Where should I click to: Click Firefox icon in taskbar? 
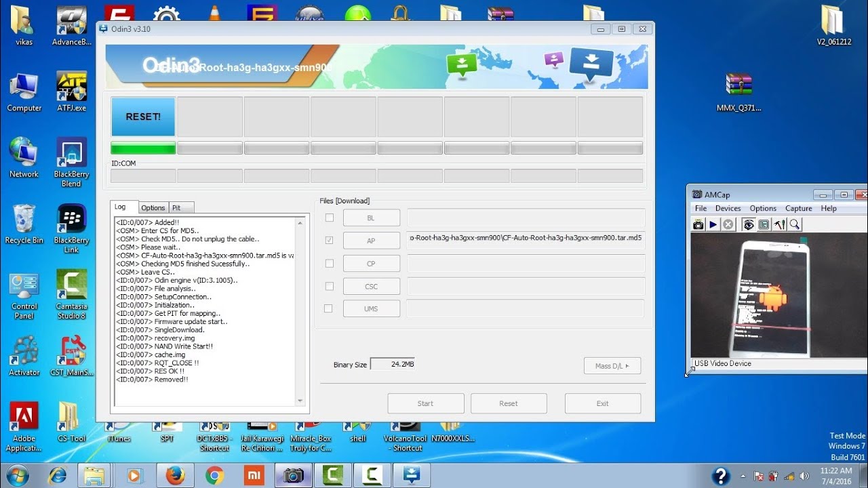[175, 475]
